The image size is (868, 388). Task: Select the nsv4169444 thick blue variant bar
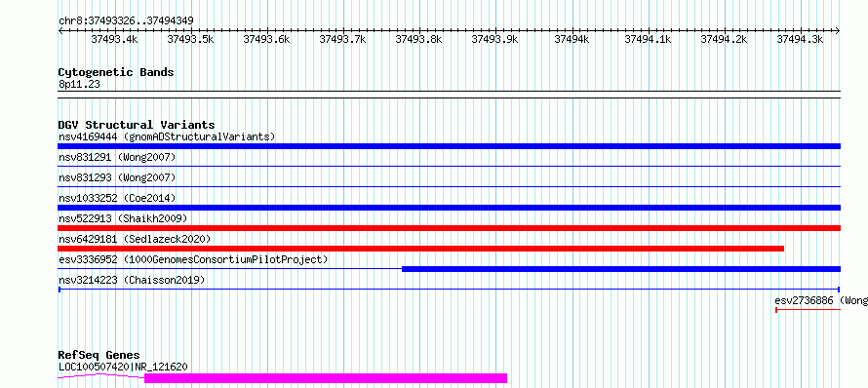449,146
